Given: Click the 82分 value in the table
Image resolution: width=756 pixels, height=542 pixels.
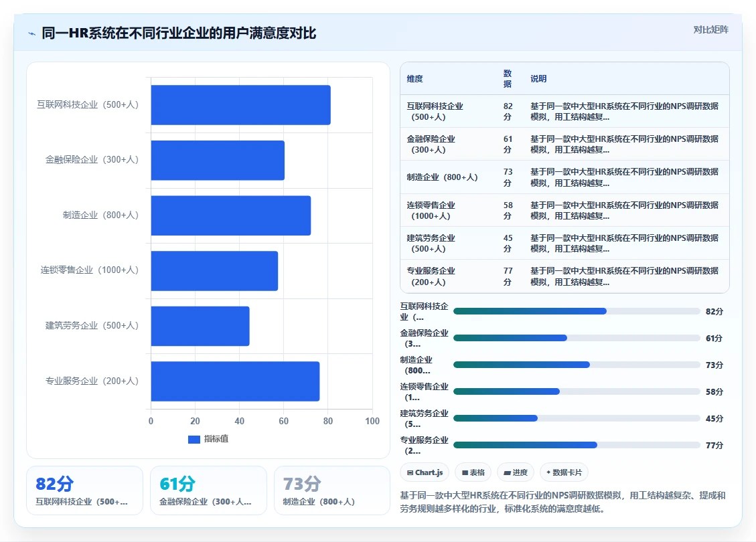Looking at the screenshot, I should (508, 111).
